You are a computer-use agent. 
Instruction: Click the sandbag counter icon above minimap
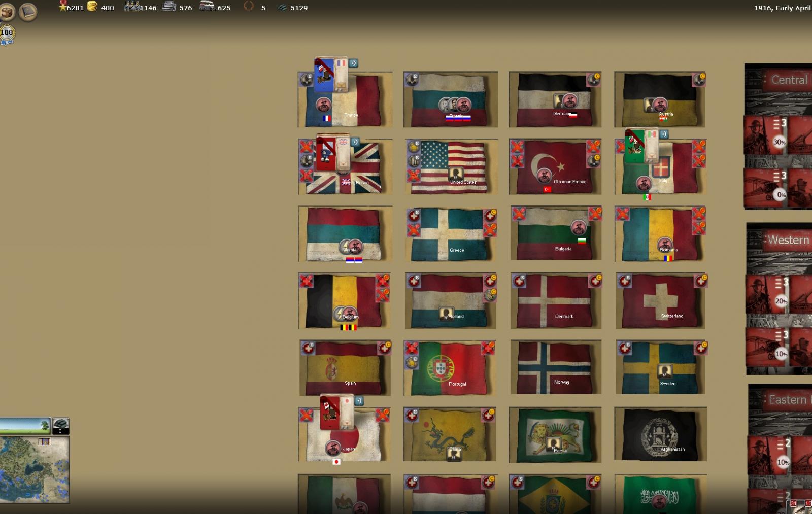tap(60, 426)
